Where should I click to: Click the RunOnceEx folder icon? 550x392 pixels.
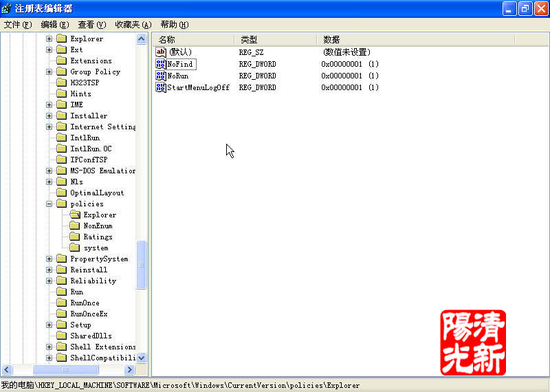click(61, 314)
